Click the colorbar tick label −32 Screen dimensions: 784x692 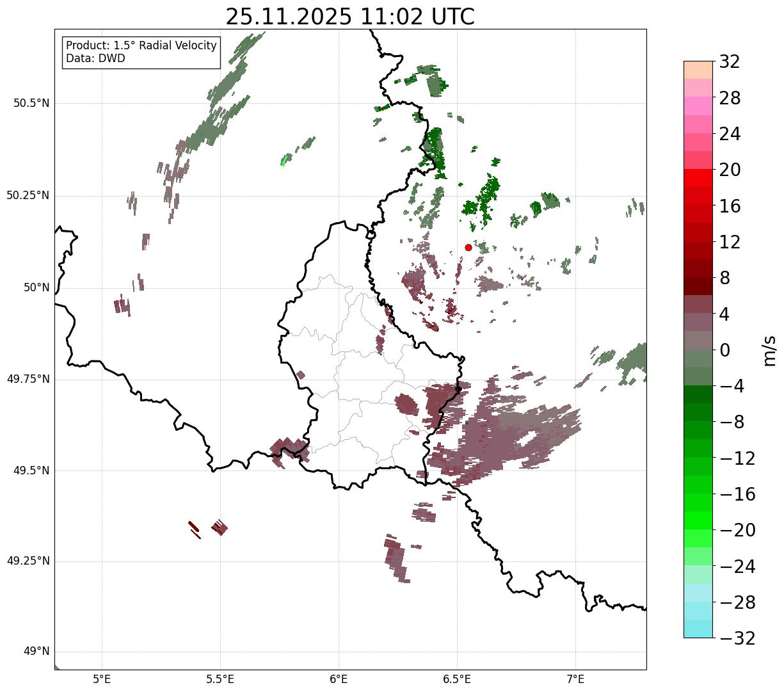click(737, 638)
